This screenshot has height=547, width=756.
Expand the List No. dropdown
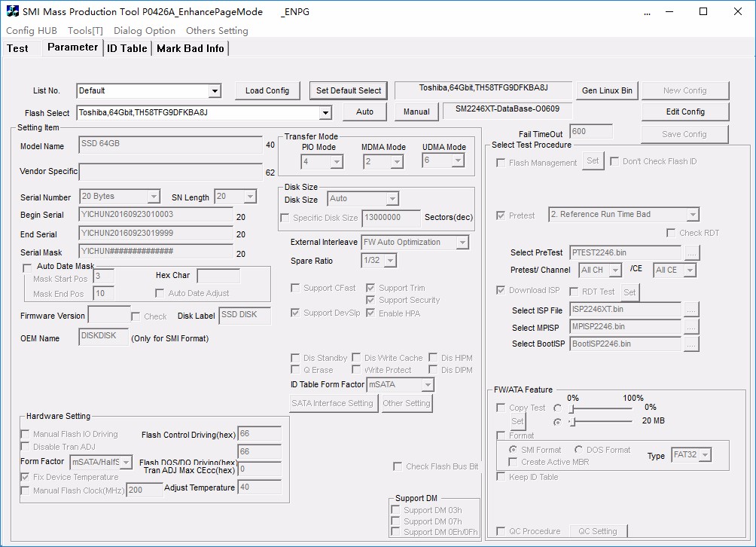click(x=215, y=91)
